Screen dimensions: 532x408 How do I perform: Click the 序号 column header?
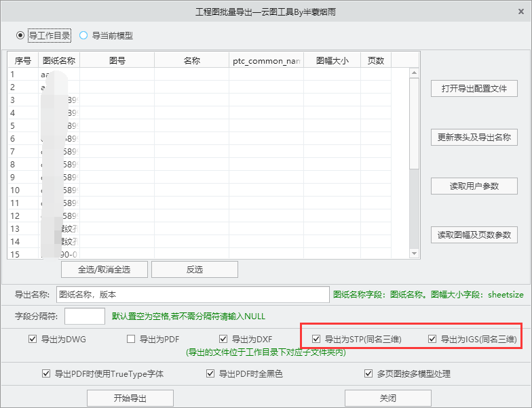click(23, 61)
